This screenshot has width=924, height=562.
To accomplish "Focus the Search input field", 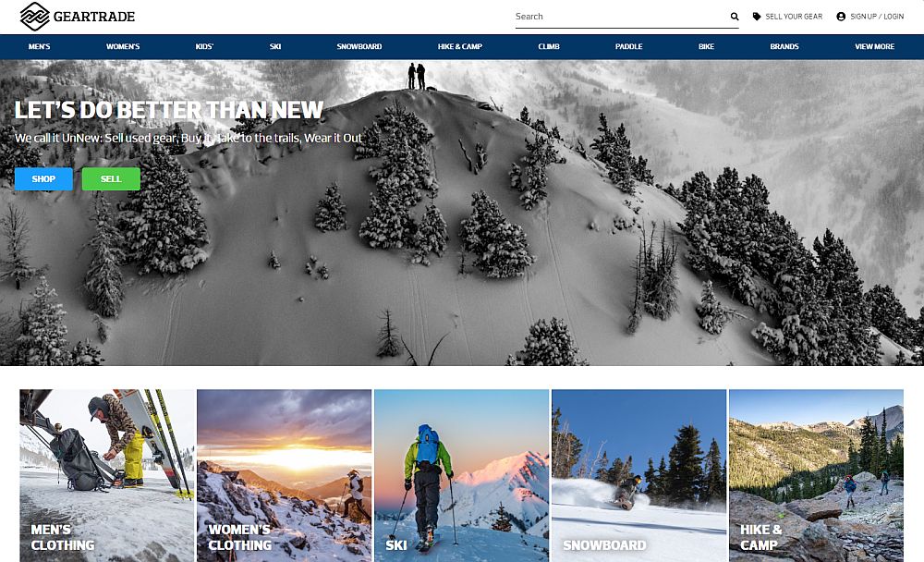I will [621, 17].
